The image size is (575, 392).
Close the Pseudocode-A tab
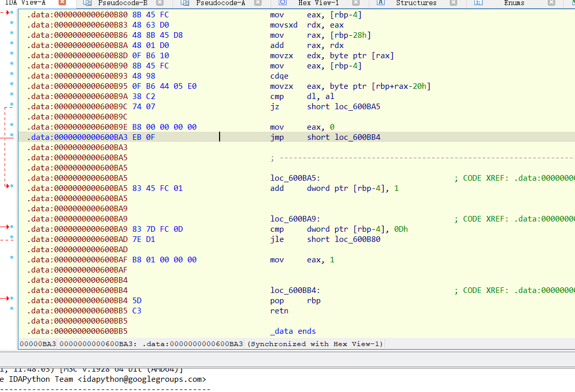click(259, 3)
